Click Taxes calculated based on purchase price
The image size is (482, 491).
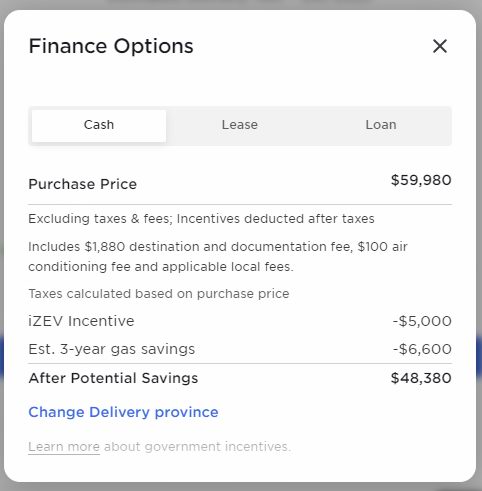[x=159, y=294]
